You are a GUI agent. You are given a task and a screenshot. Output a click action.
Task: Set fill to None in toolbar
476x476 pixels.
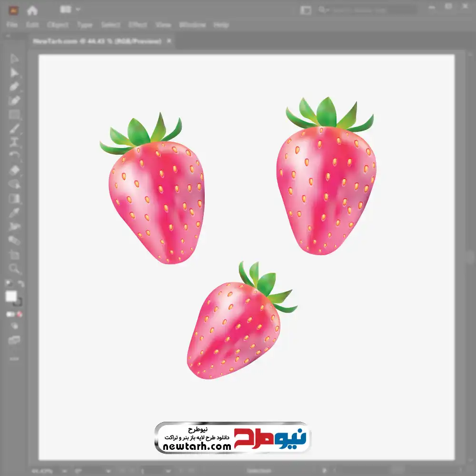(x=20, y=315)
